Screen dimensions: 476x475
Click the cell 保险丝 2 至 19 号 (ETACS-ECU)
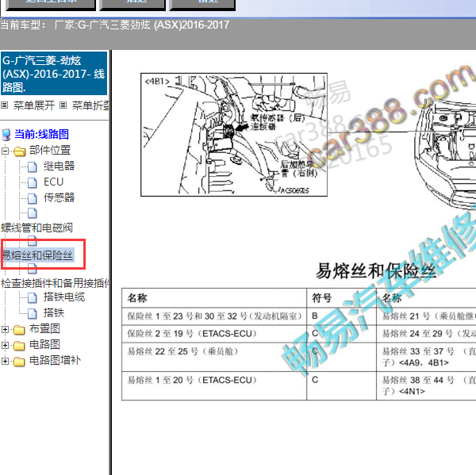coord(214,334)
